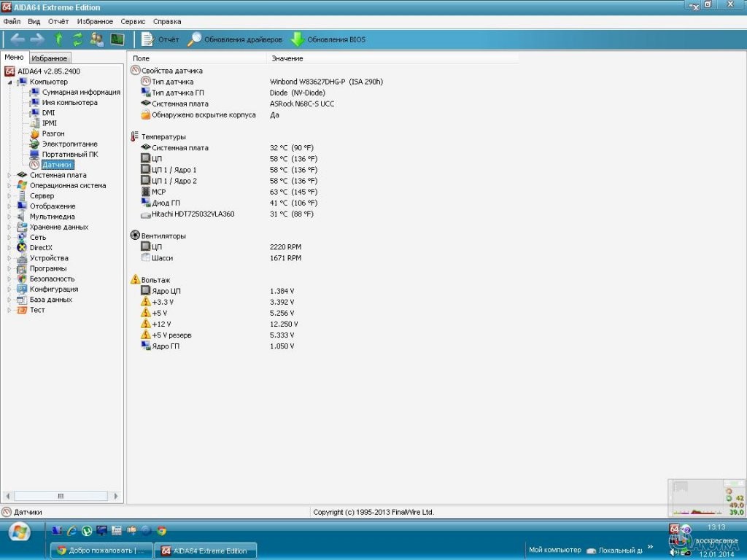Expand the Хранение данных tree node
Screen dimensions: 747x560
[x=9, y=227]
